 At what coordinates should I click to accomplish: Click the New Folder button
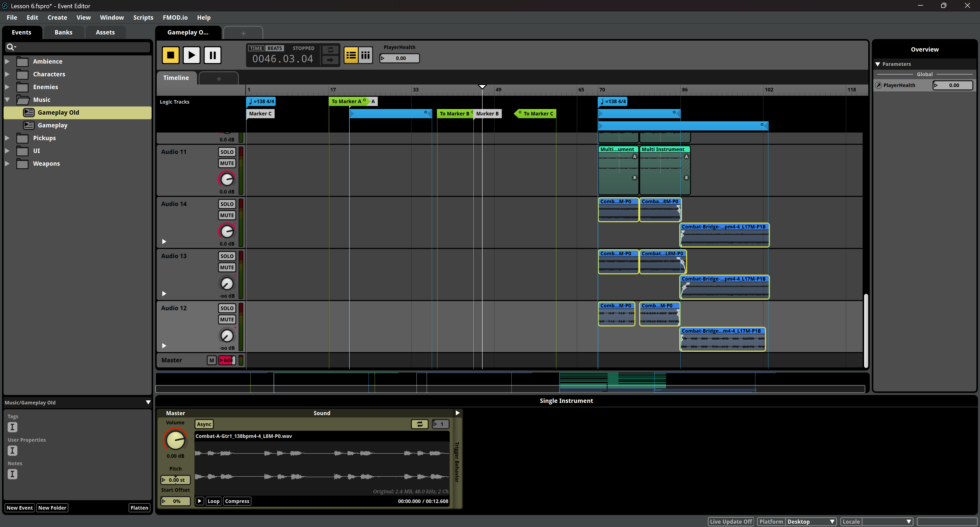coord(52,508)
